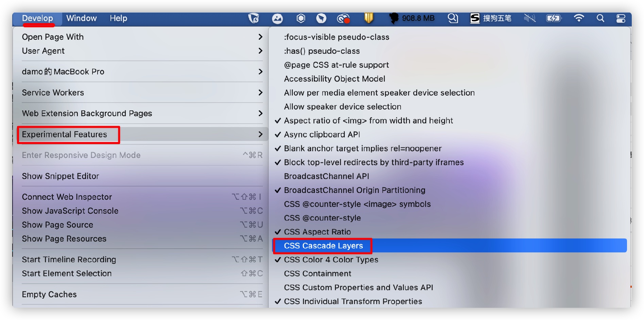Screen dimensions: 644x320
Task: Open Sogou input method S icon
Action: click(475, 18)
